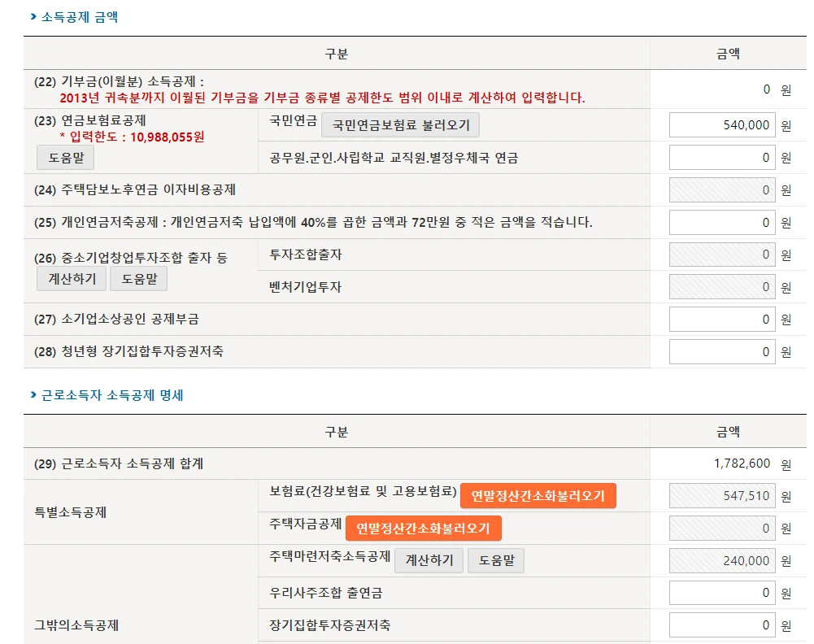Open 도움말 under 연금보험료공제
Viewport: 814px width, 644px height.
[x=66, y=157]
